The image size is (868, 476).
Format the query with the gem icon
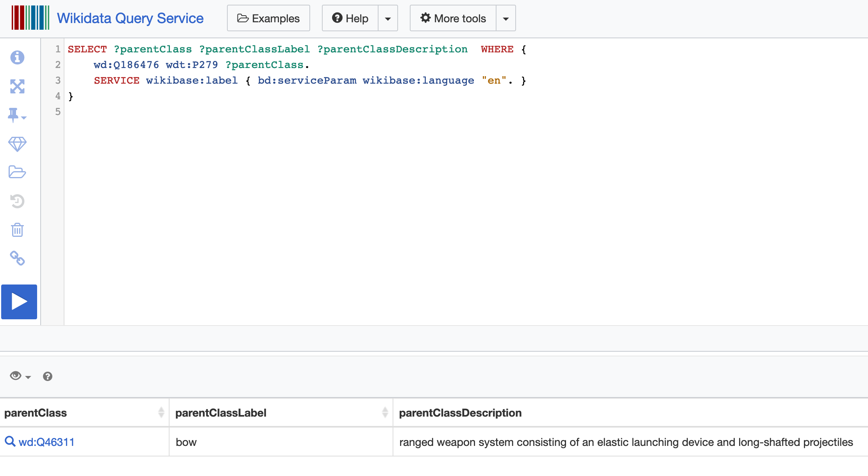tap(17, 144)
